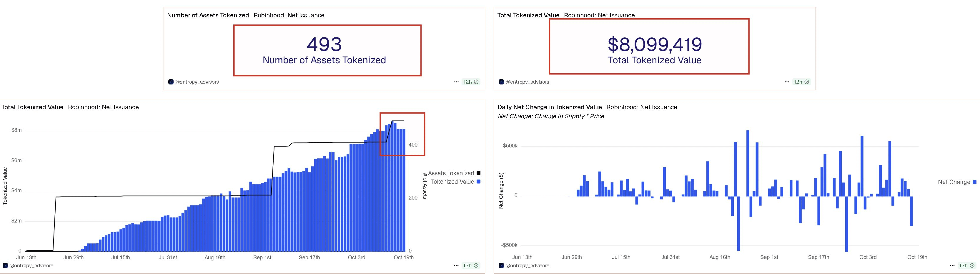Click the blue Net Change legend color square
Viewport: 980px width, 274px height.
click(x=974, y=182)
